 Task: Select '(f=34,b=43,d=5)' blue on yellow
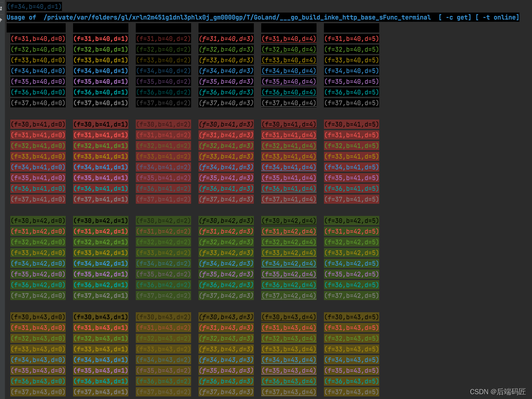tap(352, 360)
